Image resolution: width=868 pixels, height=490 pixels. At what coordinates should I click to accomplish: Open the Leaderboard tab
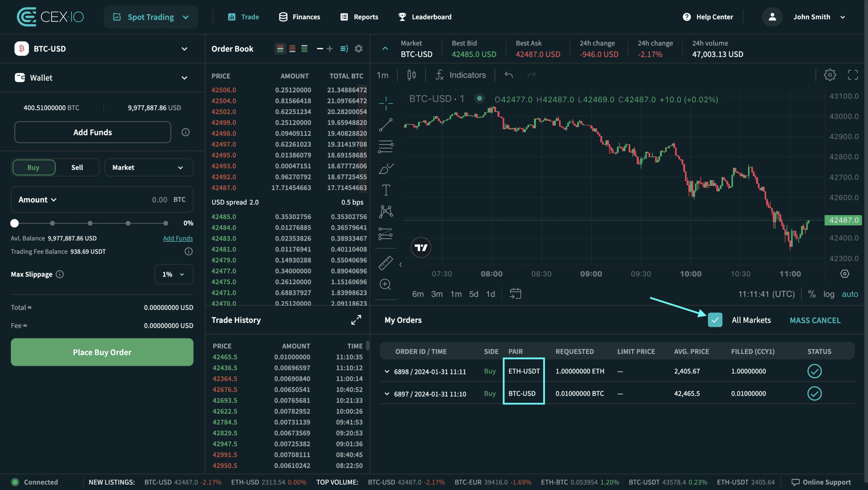425,17
